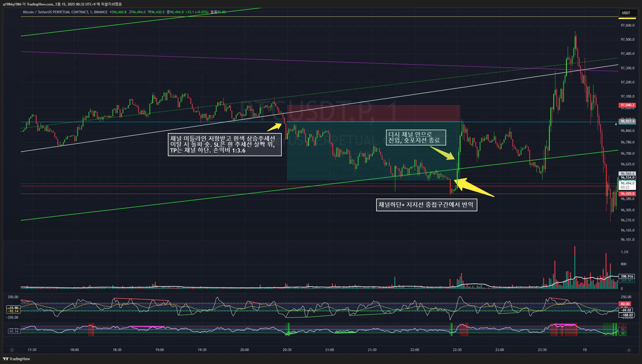Viewport: 642px width, 364px height.
Task: Click the date 15 time axis label
Action: pos(585,350)
